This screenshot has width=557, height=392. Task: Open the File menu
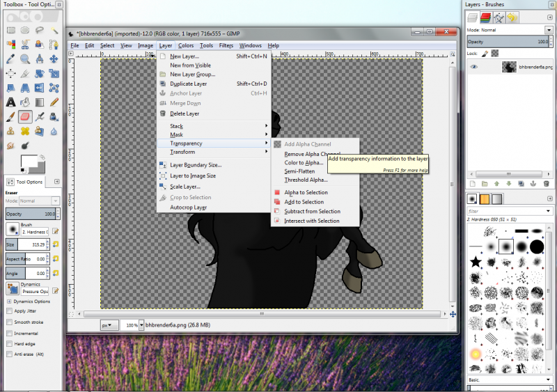coord(74,45)
